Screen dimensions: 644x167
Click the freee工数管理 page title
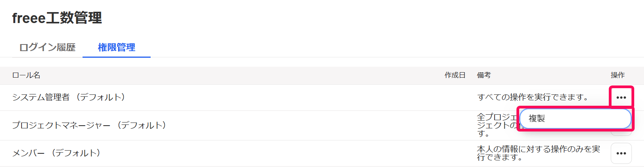click(57, 18)
